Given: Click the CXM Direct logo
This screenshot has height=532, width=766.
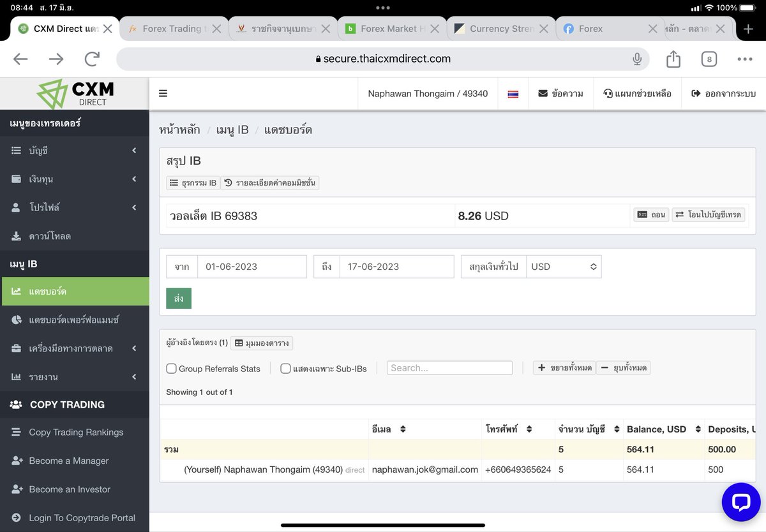Looking at the screenshot, I should (75, 94).
